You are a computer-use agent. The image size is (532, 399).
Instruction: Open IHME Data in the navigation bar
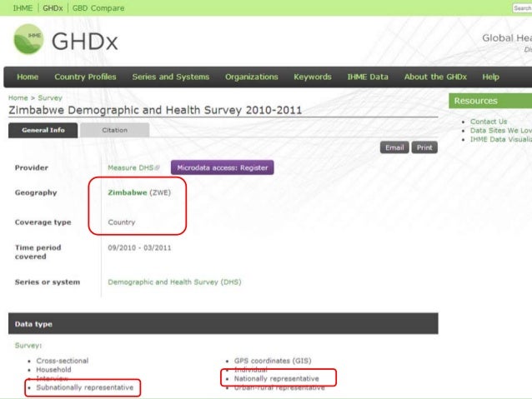pyautogui.click(x=368, y=77)
